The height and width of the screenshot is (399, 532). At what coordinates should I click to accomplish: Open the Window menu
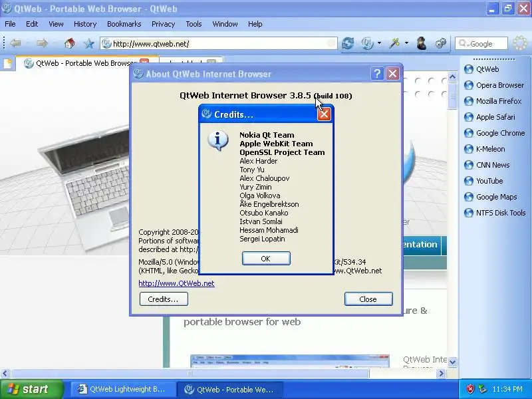[x=225, y=24]
